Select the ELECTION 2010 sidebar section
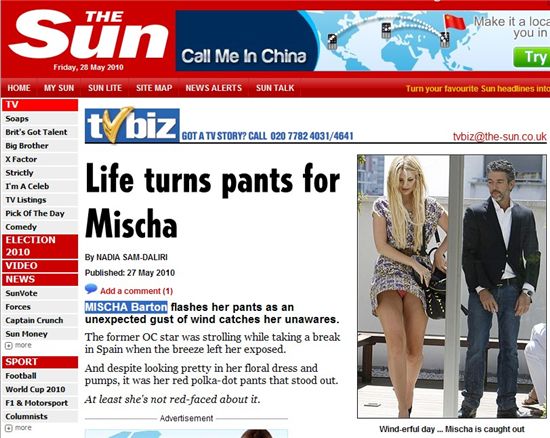 tap(40, 246)
